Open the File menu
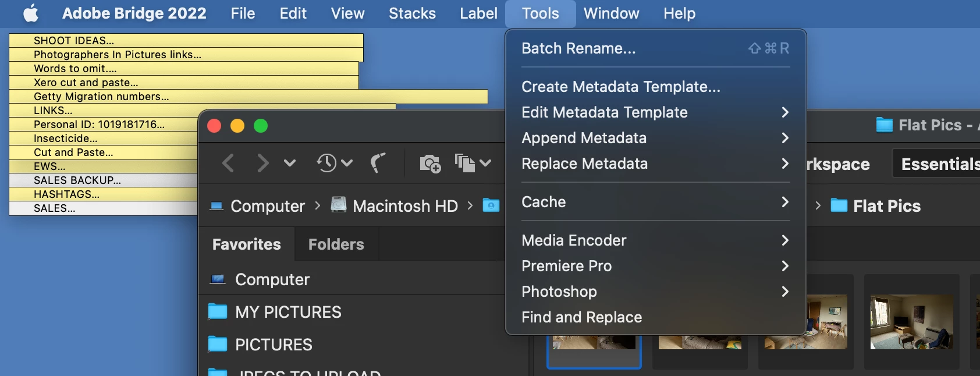 tap(243, 13)
